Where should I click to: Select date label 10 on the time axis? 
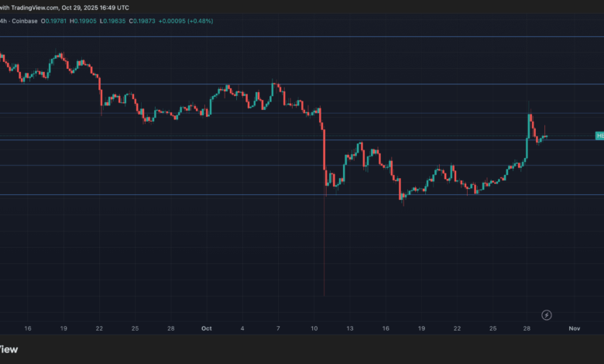tap(314, 328)
